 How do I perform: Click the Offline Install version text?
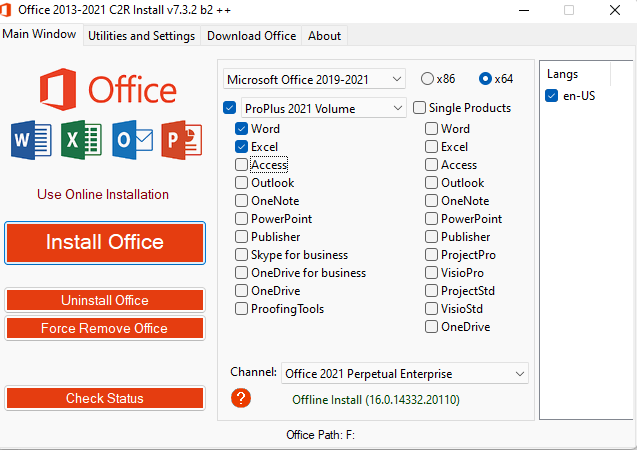coord(376,400)
